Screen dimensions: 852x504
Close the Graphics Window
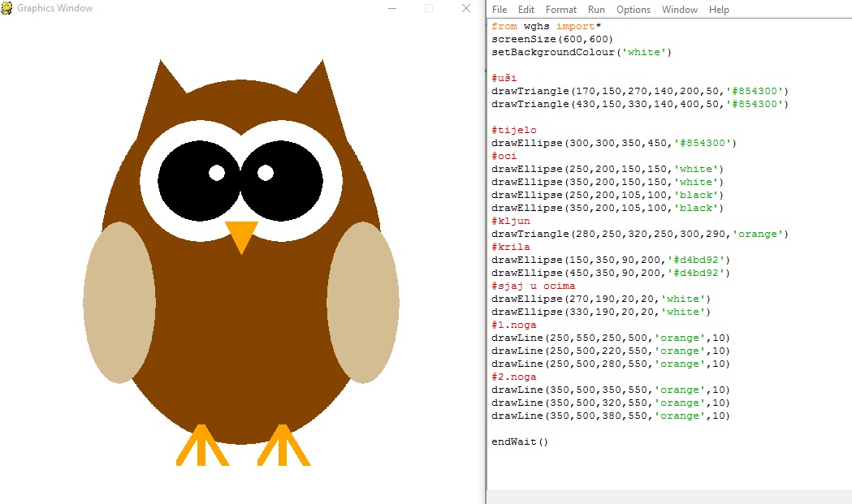[465, 8]
